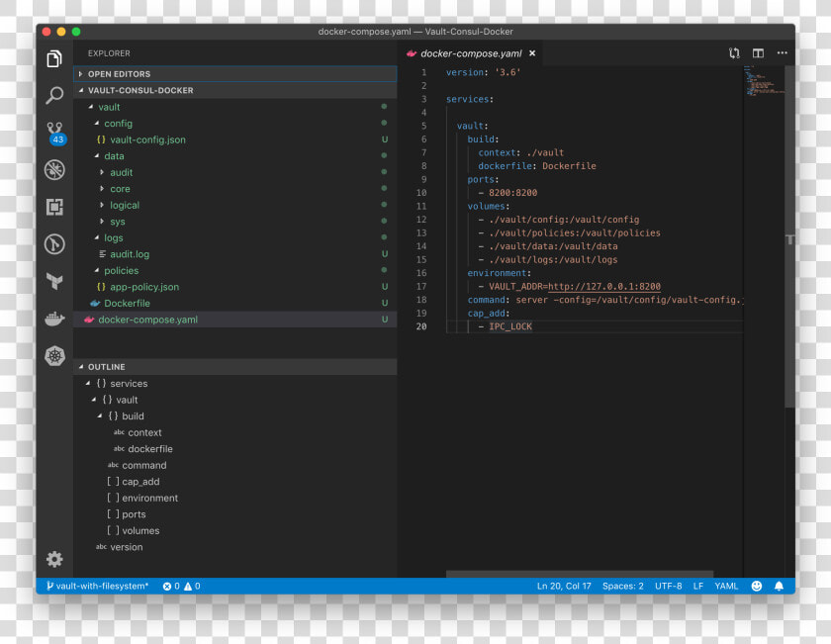Image resolution: width=831 pixels, height=644 pixels.
Task: Open the Kubernetes helm wheel icon
Action: pos(54,356)
